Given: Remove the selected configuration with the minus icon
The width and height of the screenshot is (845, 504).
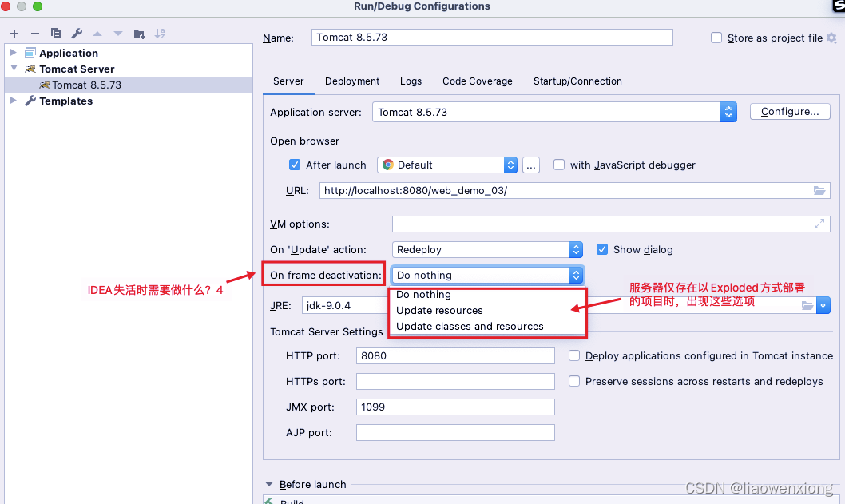Looking at the screenshot, I should (x=35, y=34).
